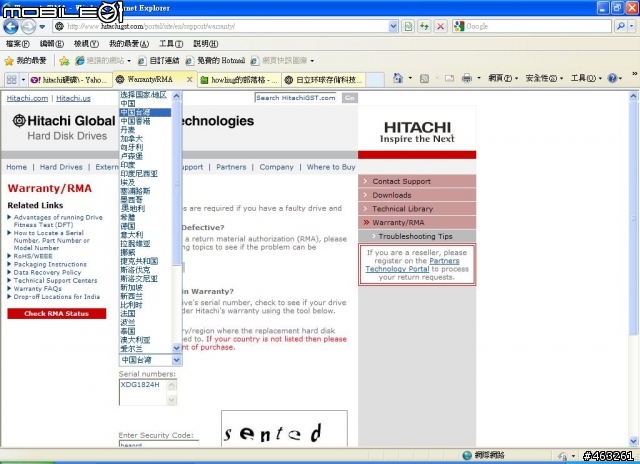Open the 安全性(S) command menu
640x464 pixels.
pos(544,78)
